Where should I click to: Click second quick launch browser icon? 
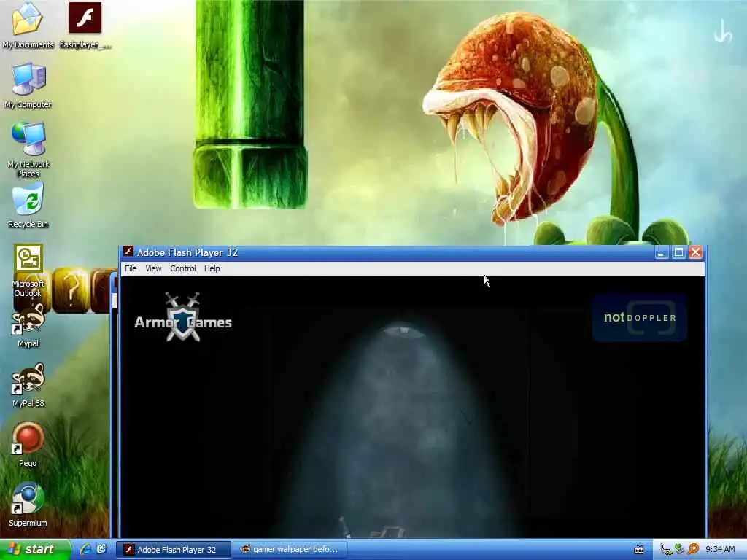101,549
